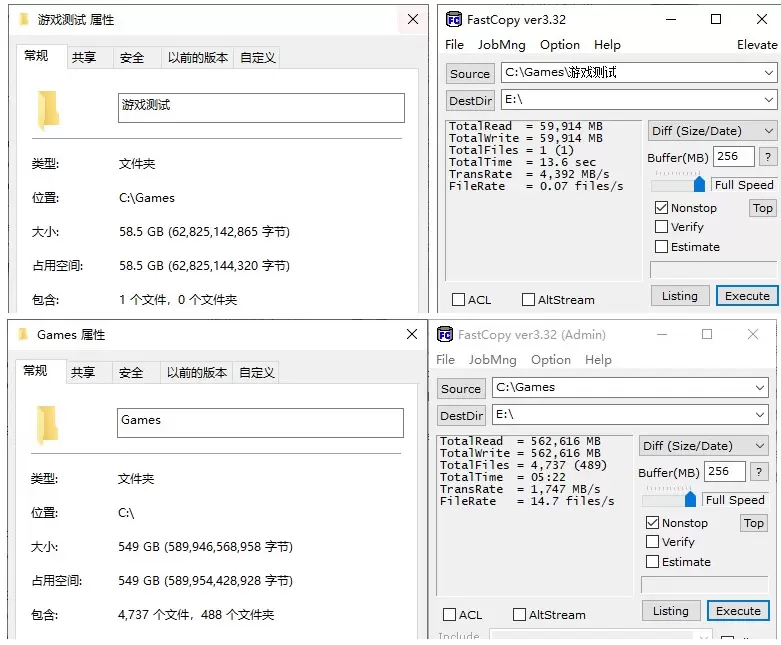Click the FastCopy icon in the non-admin window title bar

click(453, 19)
